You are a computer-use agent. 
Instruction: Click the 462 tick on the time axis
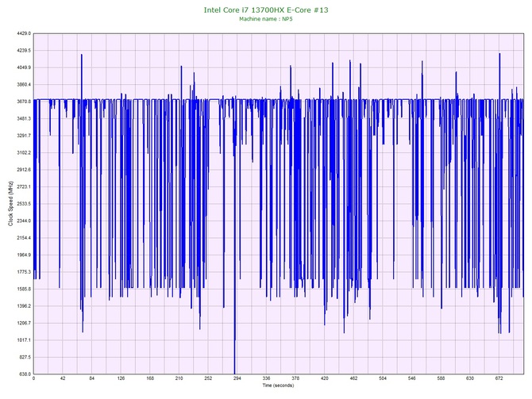[x=353, y=378]
